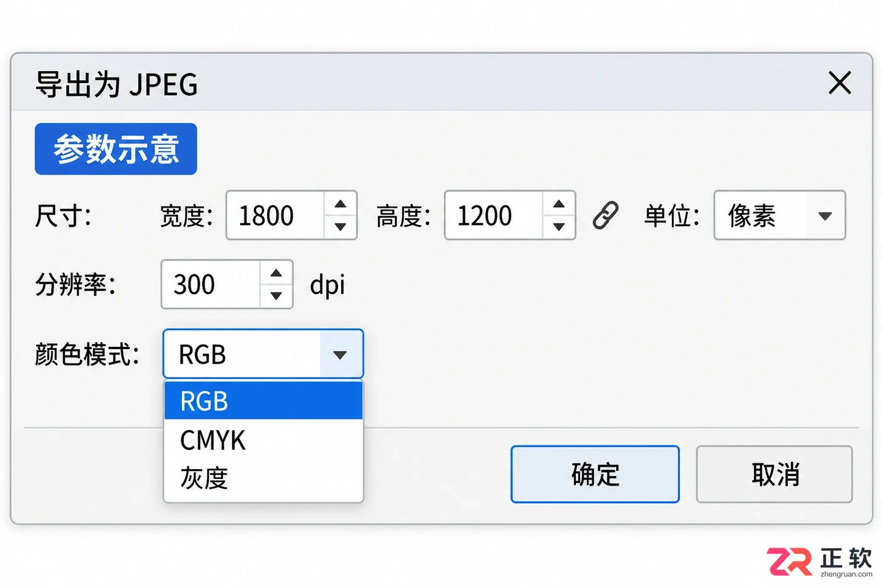Collapse the 颜色模式 dropdown showing RGB
Screen dimensions: 882x588
coord(263,354)
